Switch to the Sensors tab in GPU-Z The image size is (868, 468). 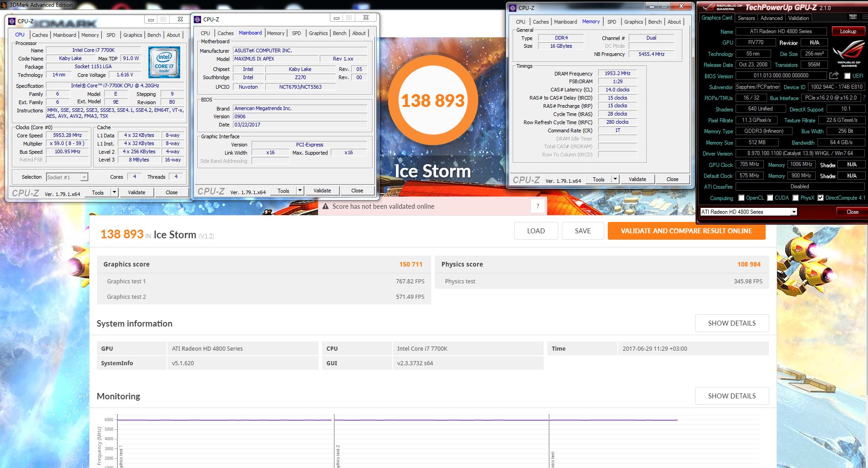(x=746, y=18)
